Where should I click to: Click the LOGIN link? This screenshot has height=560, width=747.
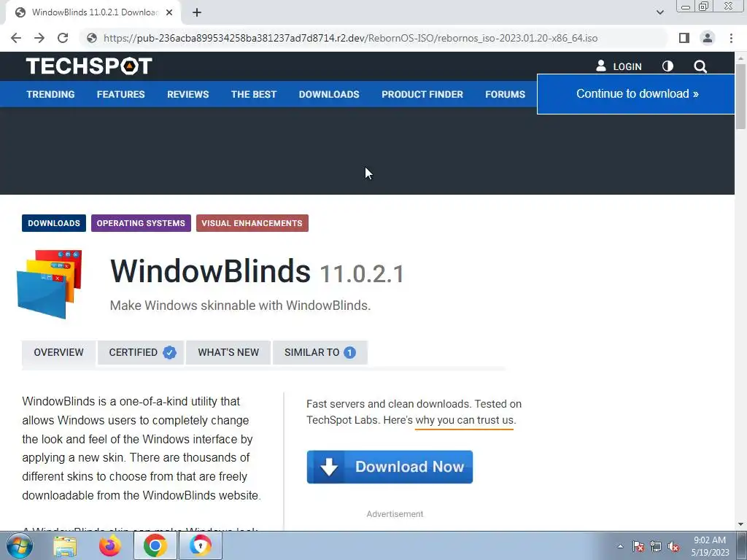point(627,66)
